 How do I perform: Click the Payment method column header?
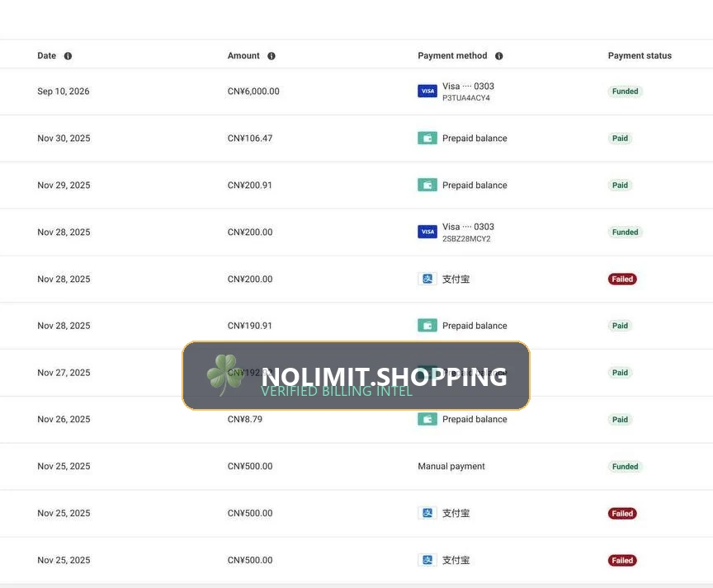pyautogui.click(x=452, y=55)
